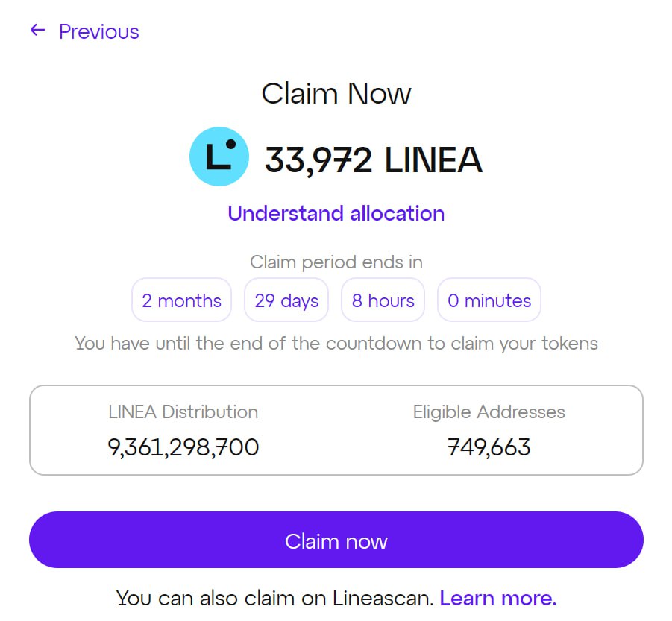
Task: Open the Learn more link
Action: 498,599
